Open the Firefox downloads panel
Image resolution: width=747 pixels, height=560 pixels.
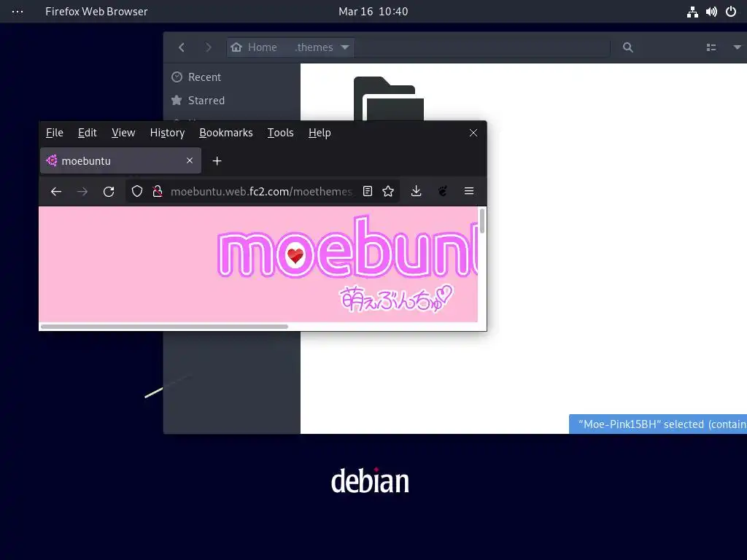416,192
